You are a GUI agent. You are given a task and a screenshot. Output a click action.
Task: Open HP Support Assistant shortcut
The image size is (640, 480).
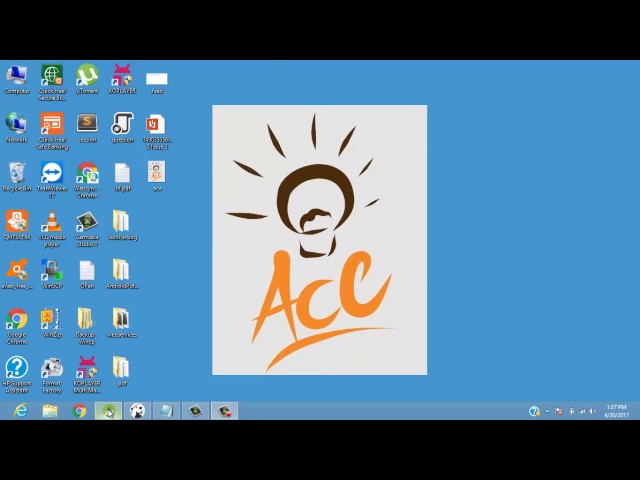pyautogui.click(x=17, y=374)
